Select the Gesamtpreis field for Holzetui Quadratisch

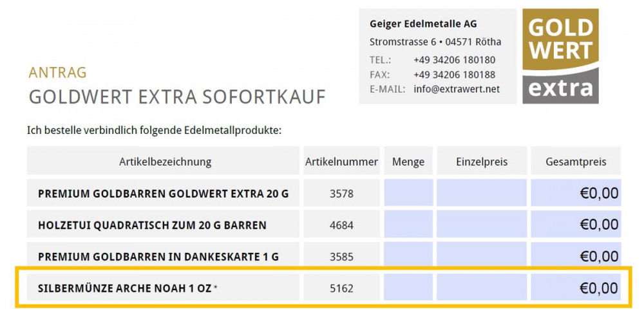(x=576, y=225)
